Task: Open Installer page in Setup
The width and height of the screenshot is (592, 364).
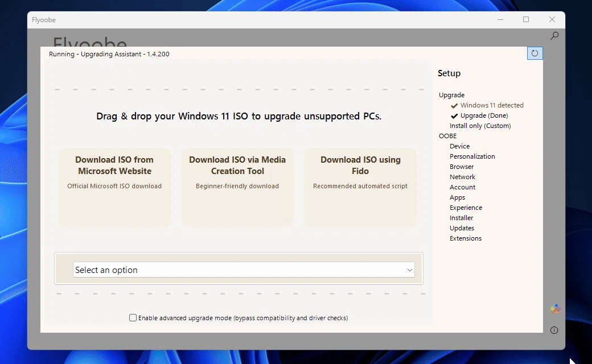Action: (x=461, y=218)
